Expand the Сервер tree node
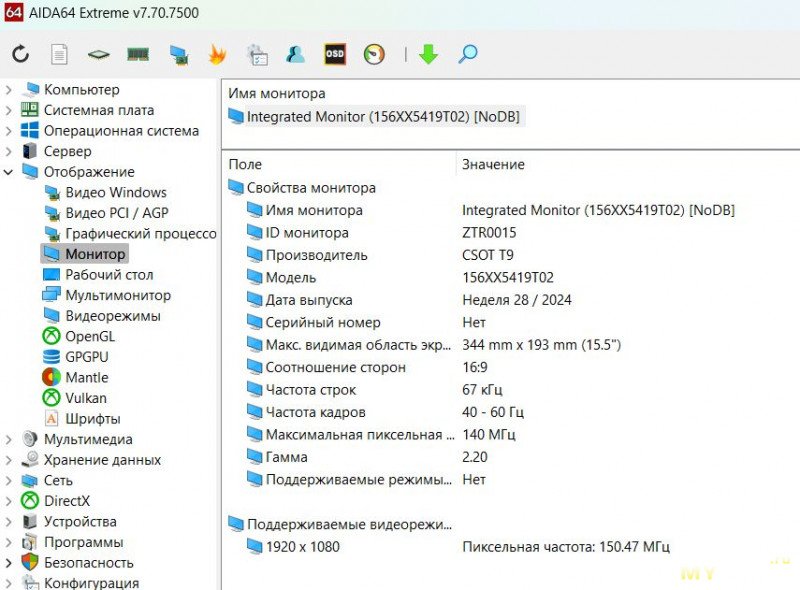Viewport: 800px width, 590px height. pyautogui.click(x=8, y=151)
